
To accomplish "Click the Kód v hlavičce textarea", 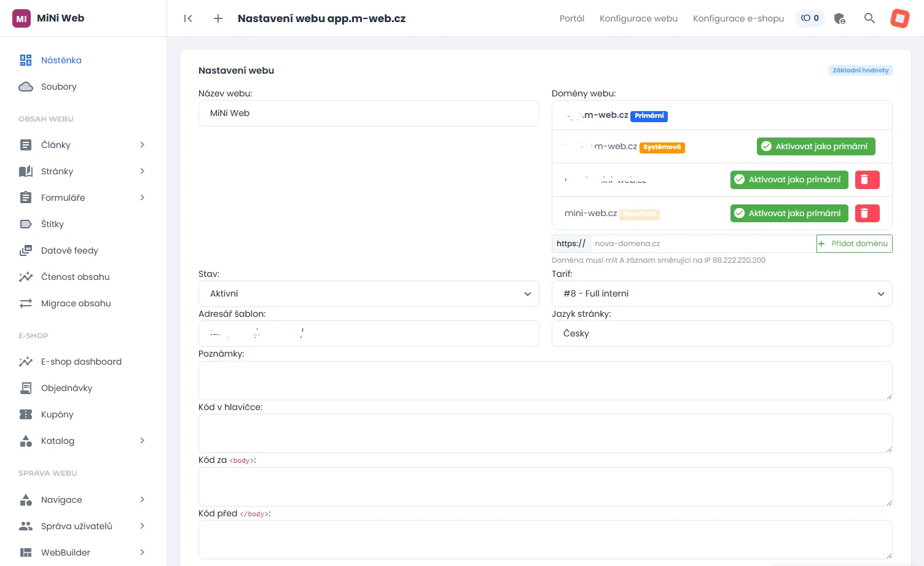I will tap(545, 433).
